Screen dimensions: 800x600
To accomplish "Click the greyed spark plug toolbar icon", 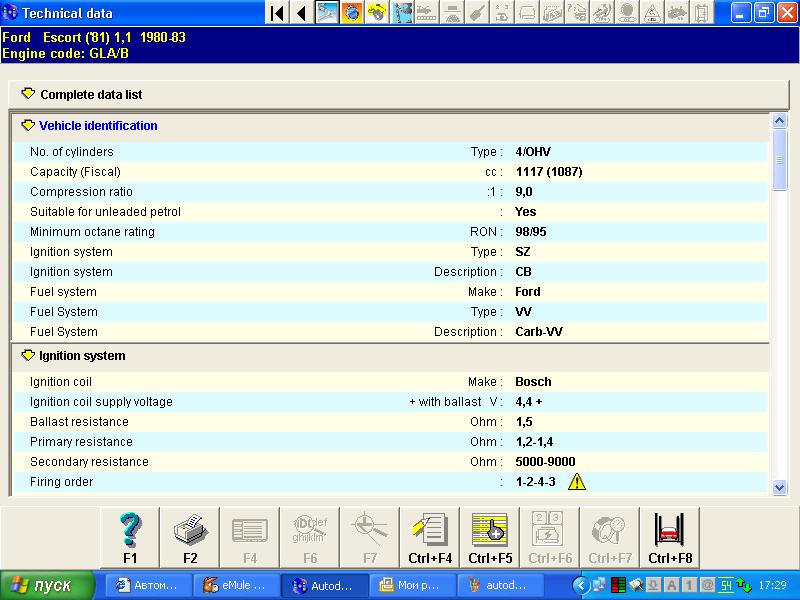I will click(x=477, y=13).
